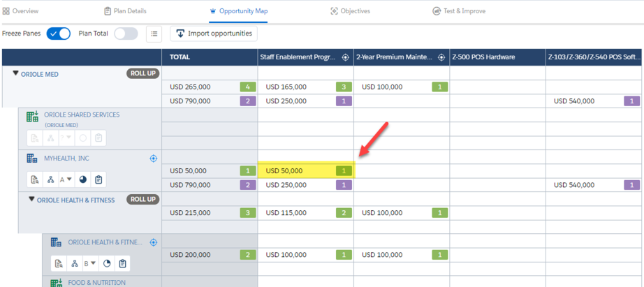Viewport: 644px width, 287px height.
Task: Click target icon in 2-Year Premium Mainte... column header
Action: coord(441,57)
